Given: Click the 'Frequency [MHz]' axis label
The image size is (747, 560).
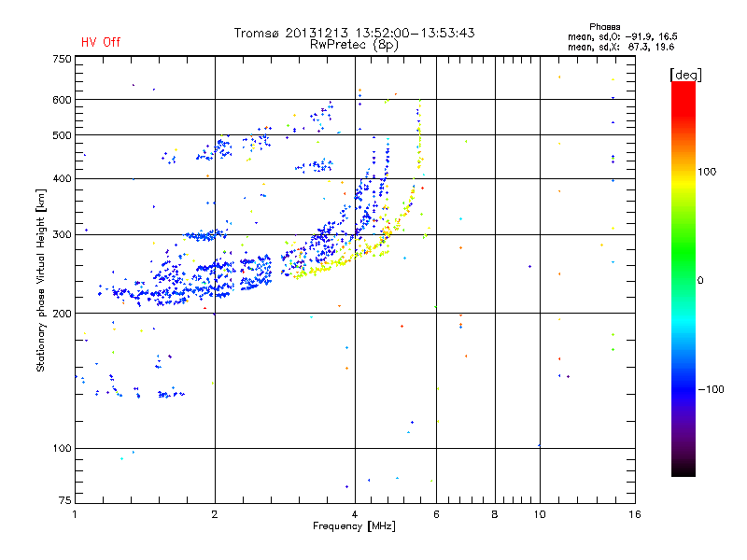Looking at the screenshot, I should coord(354,526).
